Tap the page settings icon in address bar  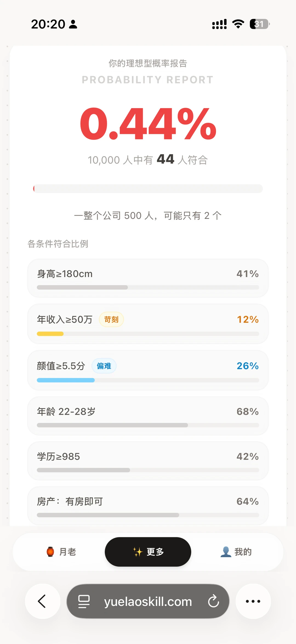(84, 601)
